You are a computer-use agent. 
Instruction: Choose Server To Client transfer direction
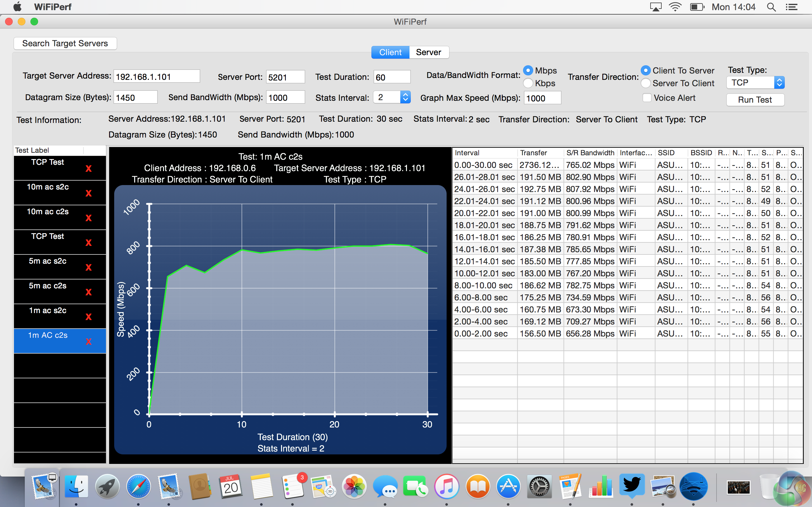coord(645,83)
